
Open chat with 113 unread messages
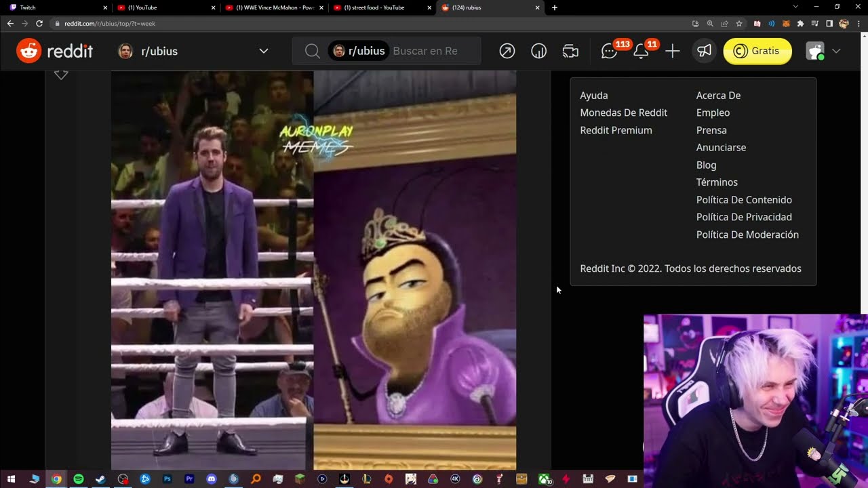pos(609,51)
